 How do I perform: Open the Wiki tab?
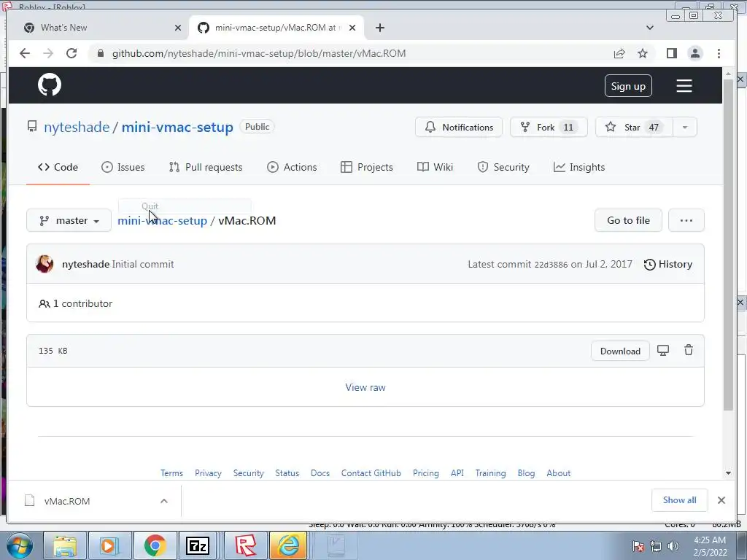coord(435,167)
